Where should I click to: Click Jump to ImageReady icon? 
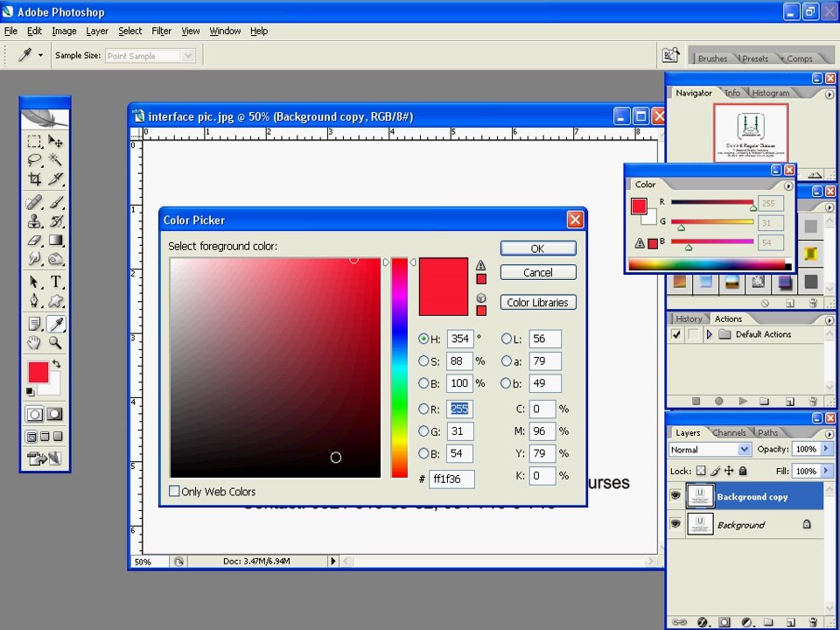[45, 458]
